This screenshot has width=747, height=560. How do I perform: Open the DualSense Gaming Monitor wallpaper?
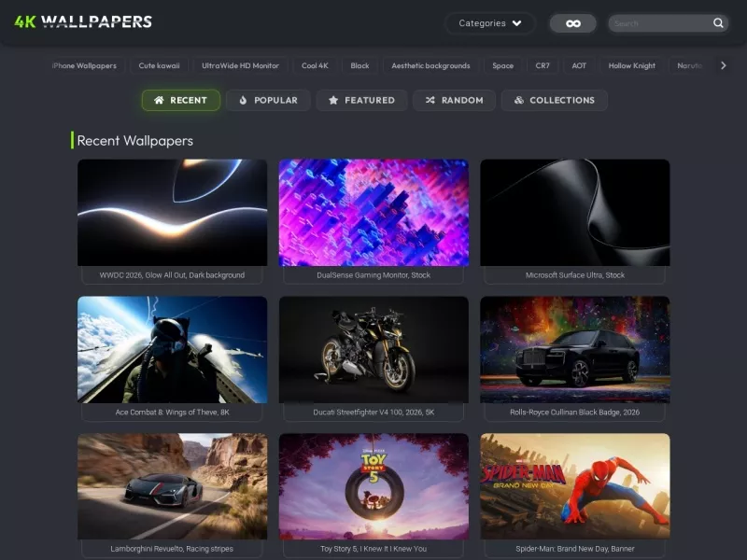(373, 213)
